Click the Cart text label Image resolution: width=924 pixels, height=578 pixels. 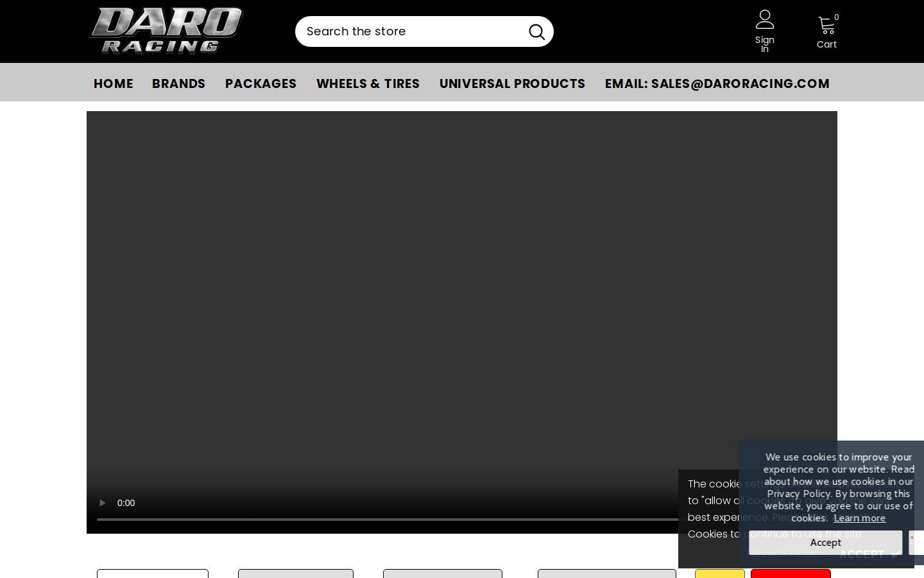pyautogui.click(x=826, y=44)
